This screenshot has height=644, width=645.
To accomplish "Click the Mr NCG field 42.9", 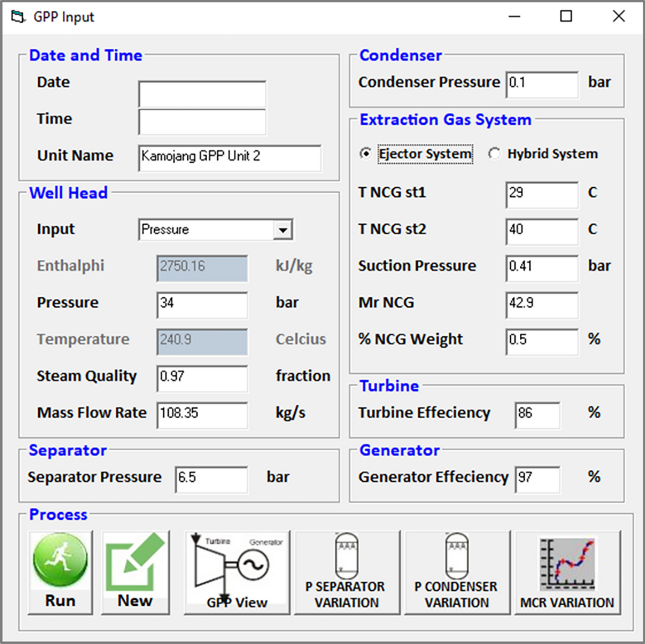I will (543, 305).
